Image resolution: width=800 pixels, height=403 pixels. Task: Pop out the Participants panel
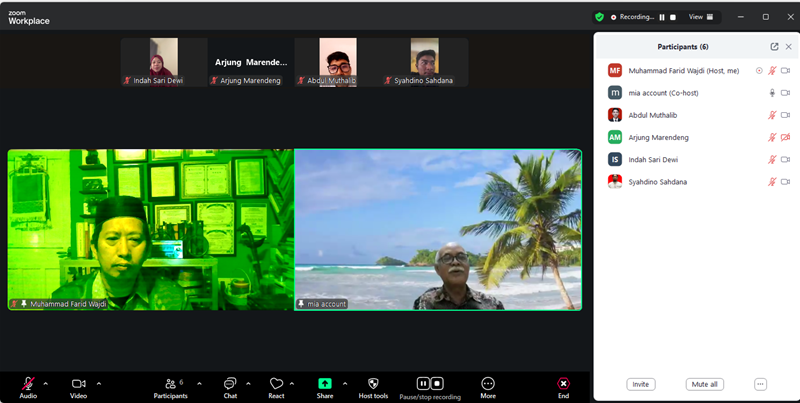pyautogui.click(x=774, y=46)
